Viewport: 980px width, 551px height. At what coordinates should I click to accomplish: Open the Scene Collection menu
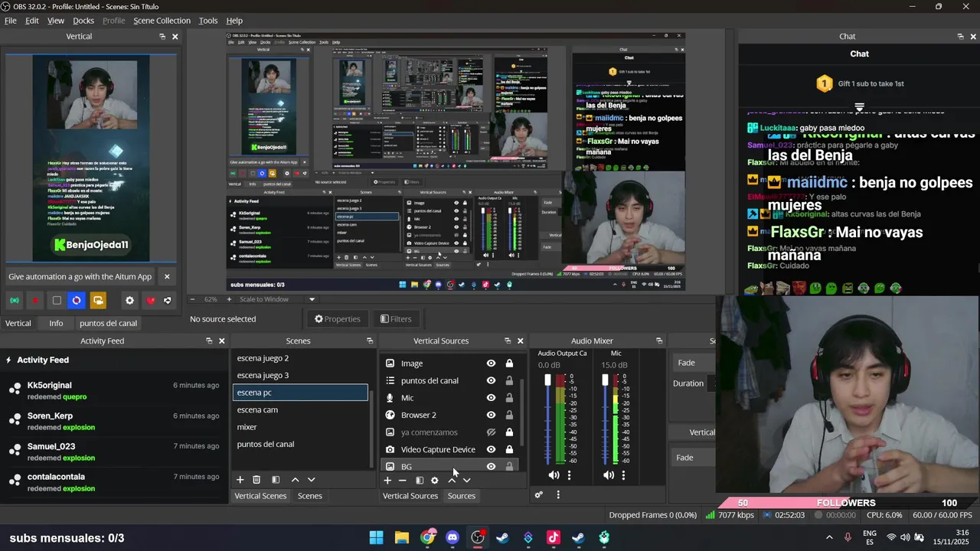[x=162, y=21]
